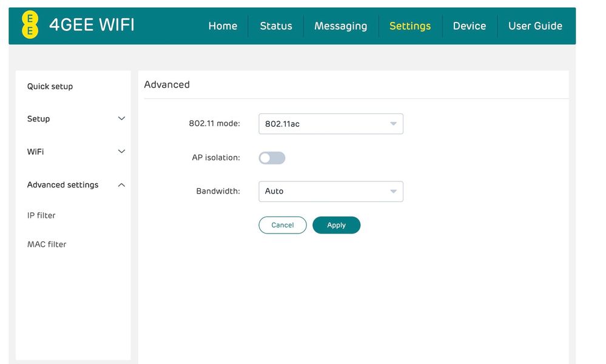Switch to the Messaging tab

pos(340,26)
